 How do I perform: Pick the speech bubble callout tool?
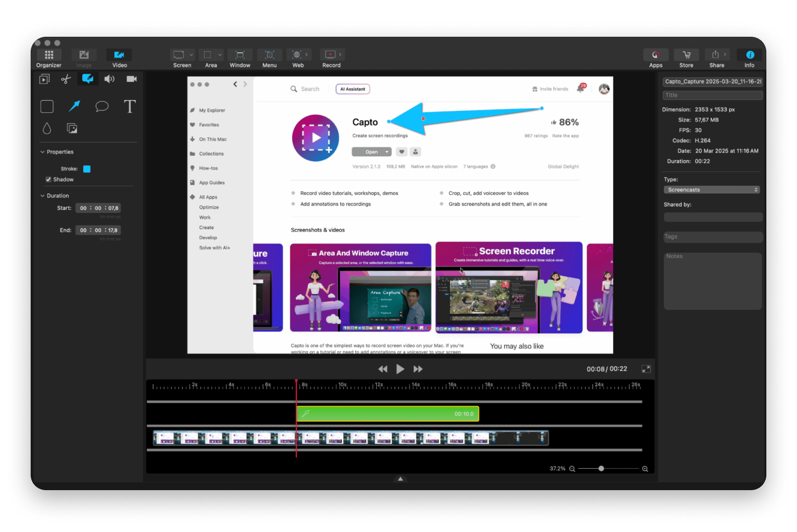[102, 106]
